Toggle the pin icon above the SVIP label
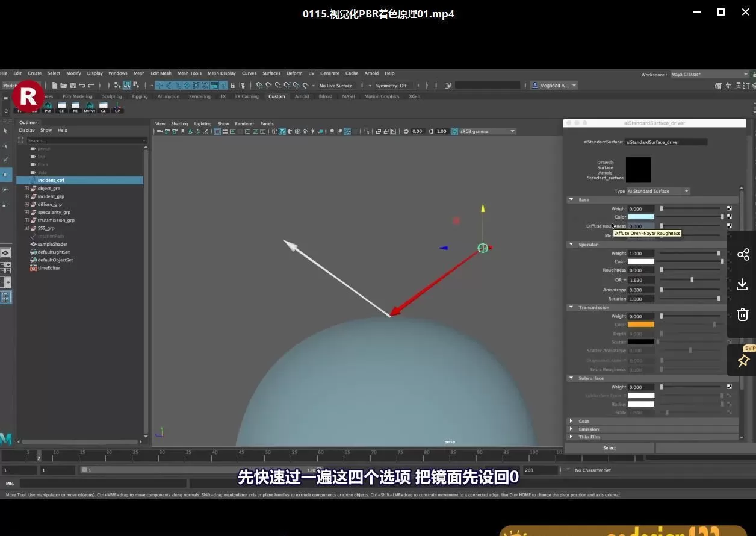The image size is (756, 536). (x=742, y=361)
